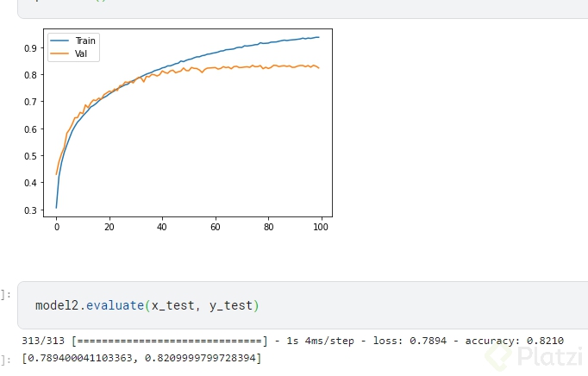Select the Val legend label
Image resolution: width=588 pixels, height=376 pixels.
point(82,54)
